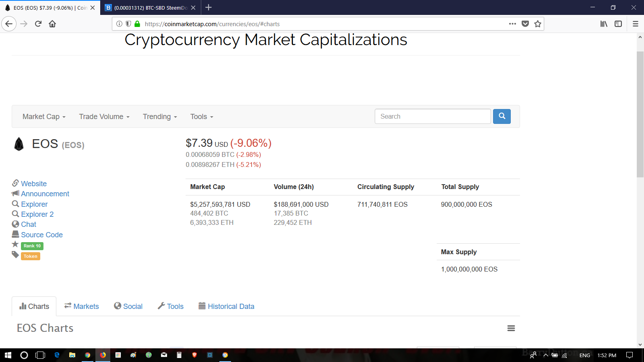Click the address bar URL
644x362 pixels.
(x=212, y=24)
